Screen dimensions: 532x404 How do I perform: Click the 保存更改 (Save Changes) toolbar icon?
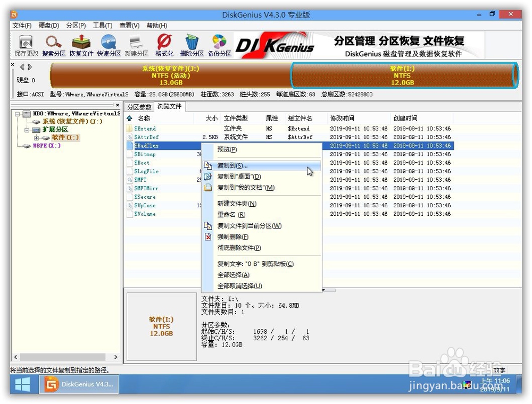coord(26,45)
